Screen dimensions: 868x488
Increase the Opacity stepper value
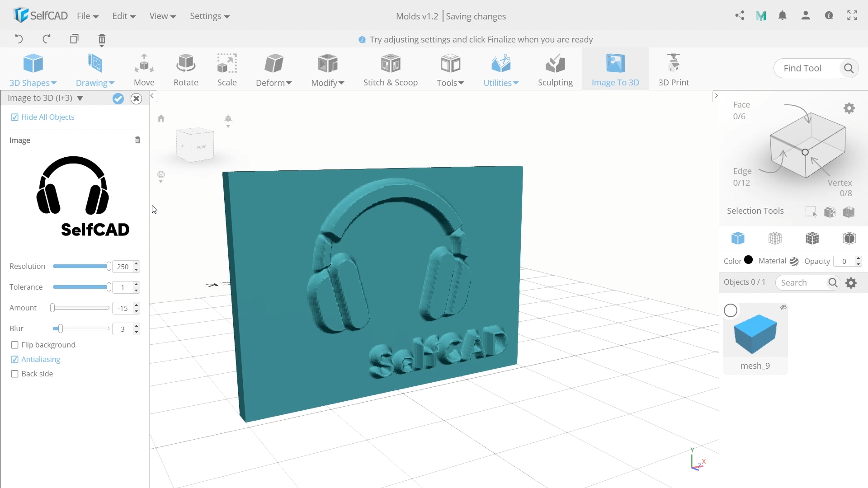click(858, 258)
